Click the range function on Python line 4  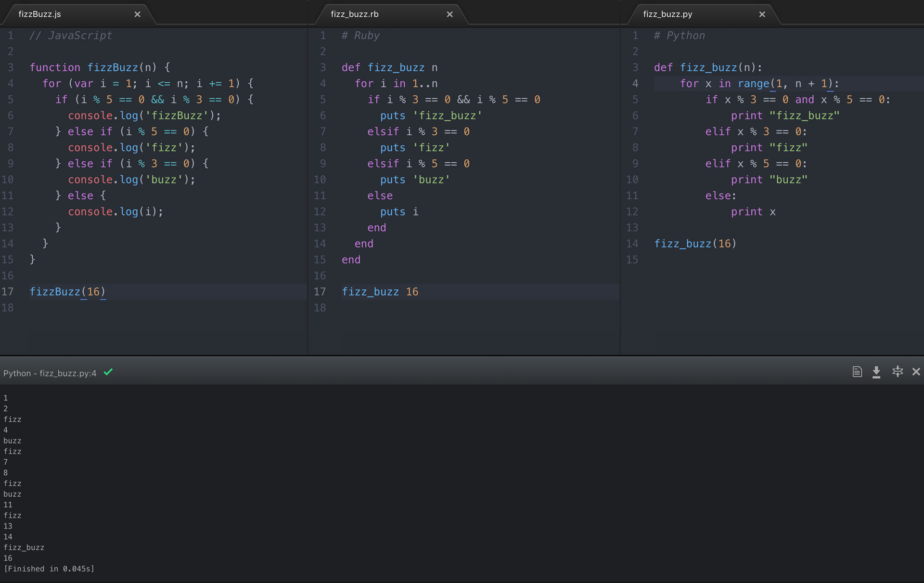tap(753, 84)
